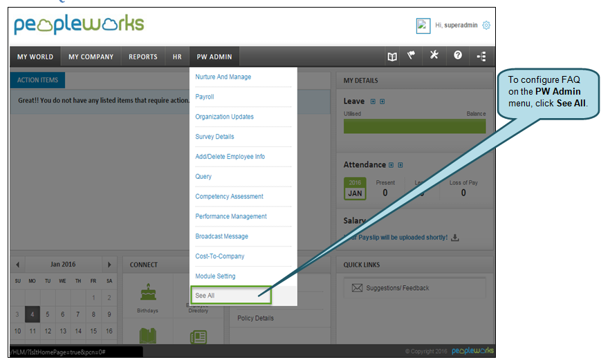Click the help question mark icon
The width and height of the screenshot is (601, 364).
point(458,55)
